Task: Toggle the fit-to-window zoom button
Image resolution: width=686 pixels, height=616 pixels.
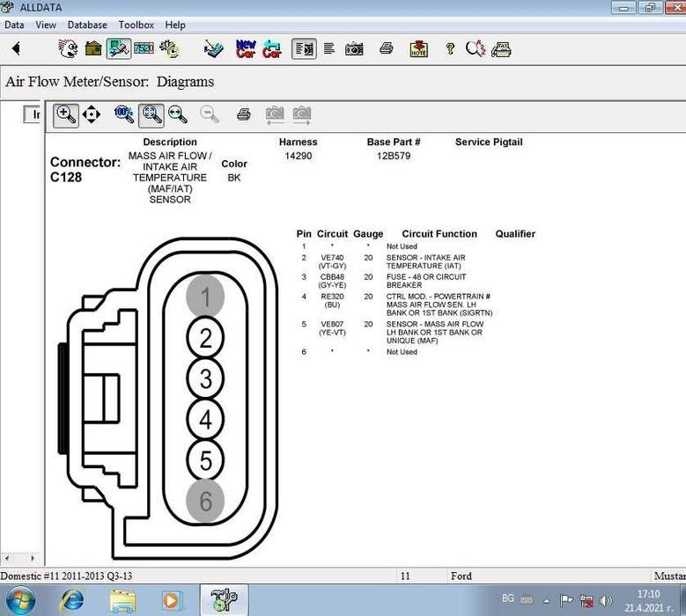Action: point(151,114)
